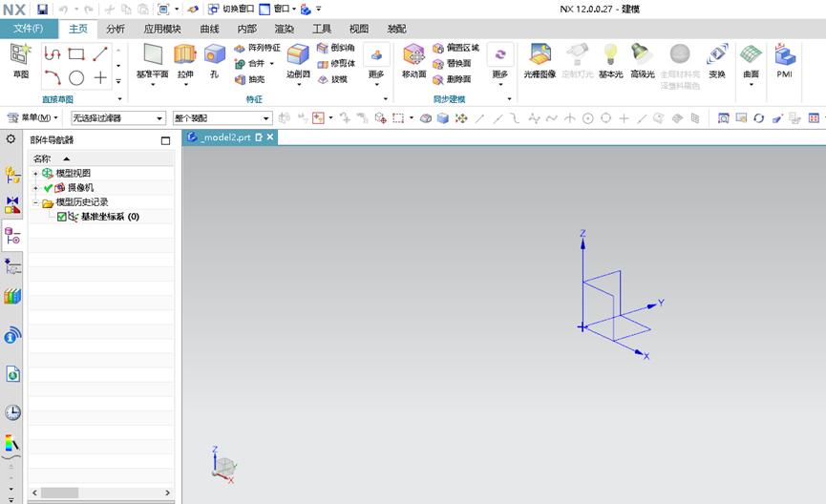Select the Arc sketch tool

[x=53, y=78]
